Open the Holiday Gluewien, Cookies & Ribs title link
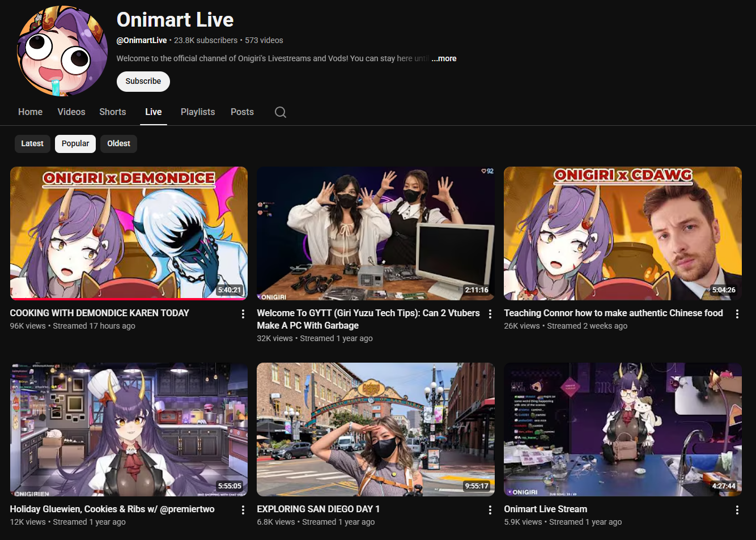756x540 pixels. [x=112, y=509]
